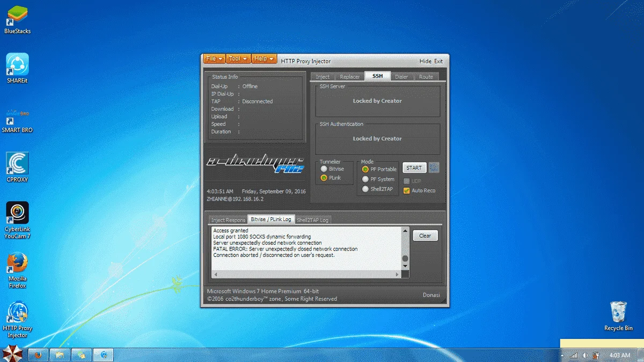Image resolution: width=644 pixels, height=362 pixels.
Task: Click 'Local port 1080 SOCKS dynamic forwarding' line
Action: click(262, 237)
